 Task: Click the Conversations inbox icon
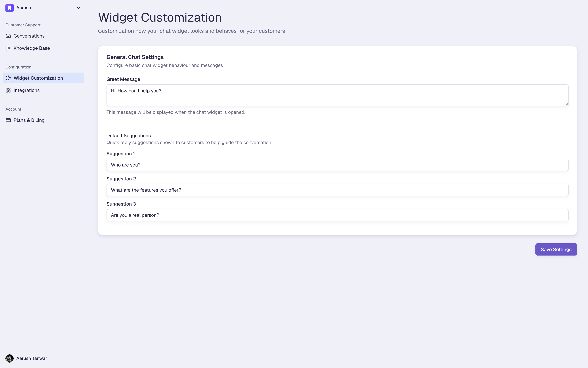[x=8, y=36]
